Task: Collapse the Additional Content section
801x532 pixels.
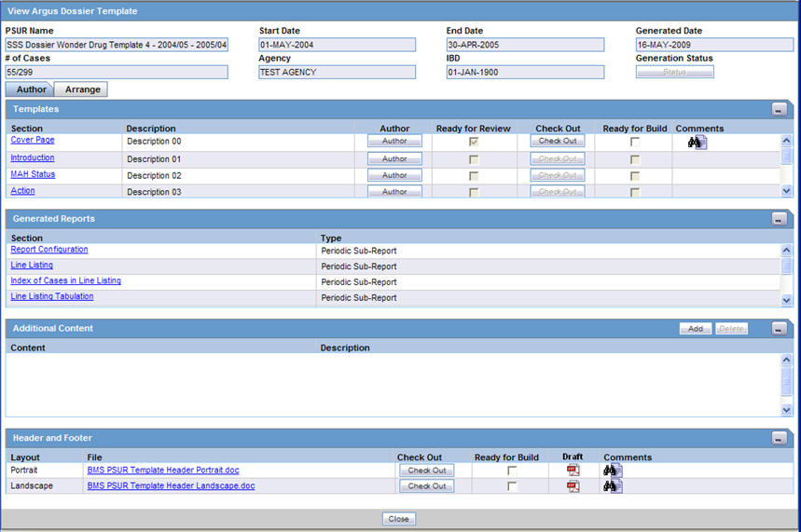Action: (779, 329)
